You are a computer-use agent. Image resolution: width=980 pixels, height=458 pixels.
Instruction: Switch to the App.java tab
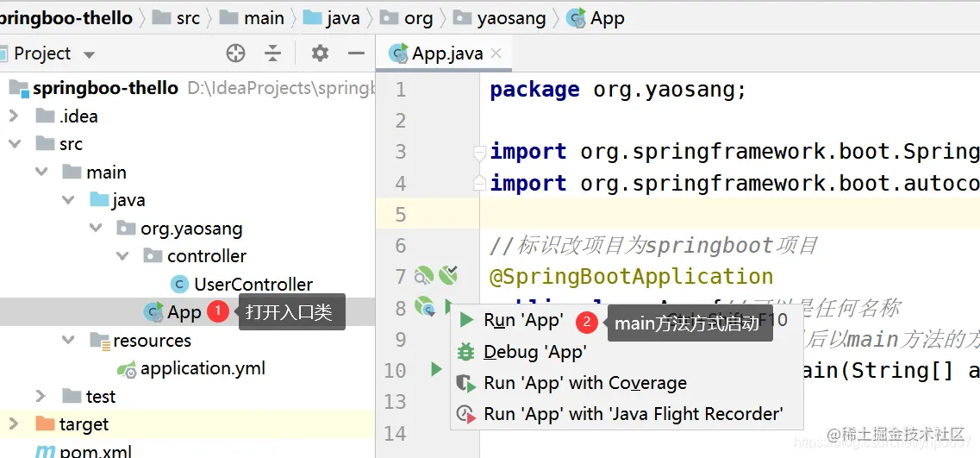[445, 53]
